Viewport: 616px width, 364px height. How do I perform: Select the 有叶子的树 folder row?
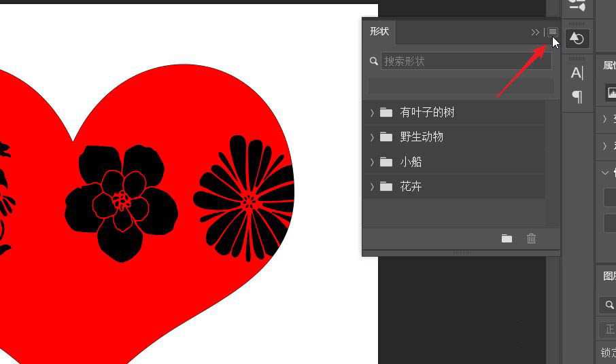point(455,113)
